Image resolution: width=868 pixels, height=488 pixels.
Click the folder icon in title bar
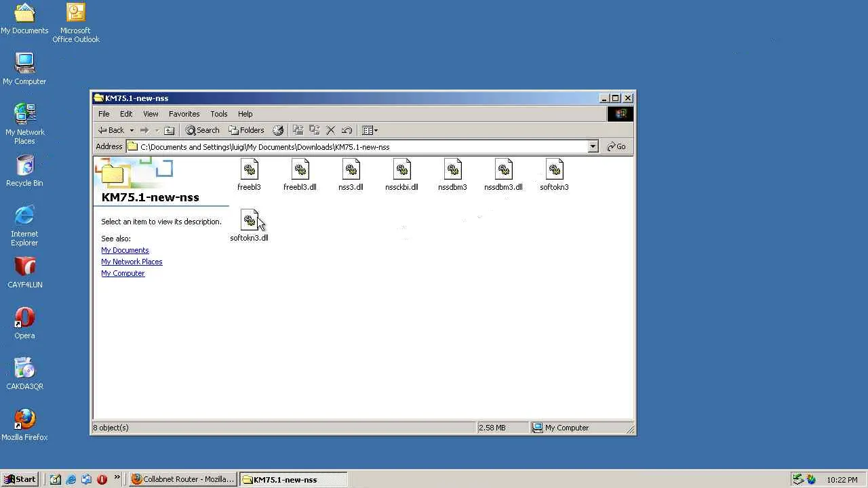[98, 98]
